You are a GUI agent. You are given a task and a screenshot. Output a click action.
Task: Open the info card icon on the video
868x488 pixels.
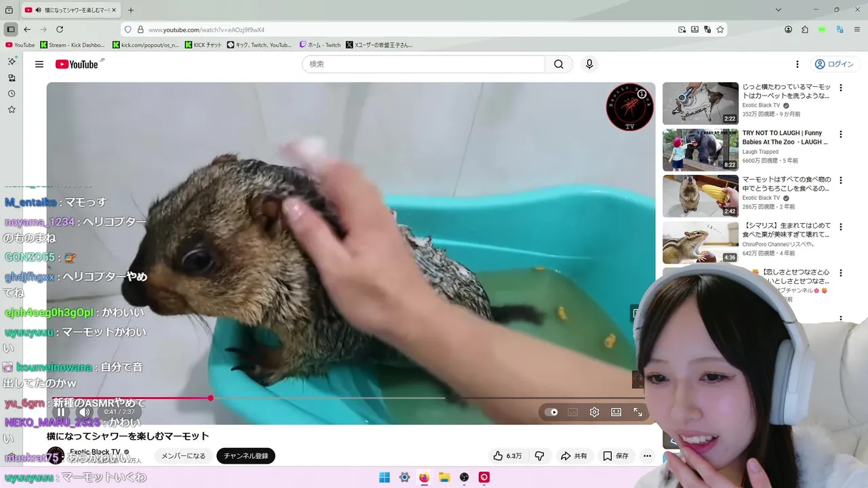[642, 94]
